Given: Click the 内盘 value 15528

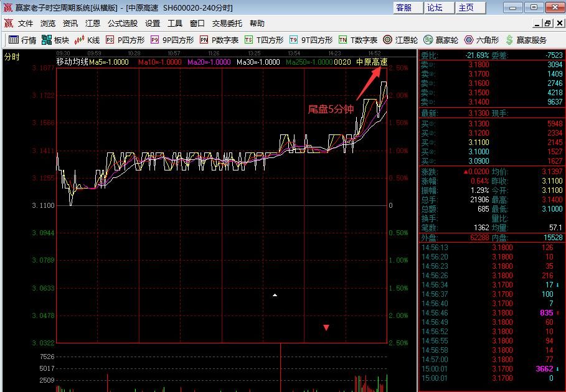Looking at the screenshot, I should [553, 238].
